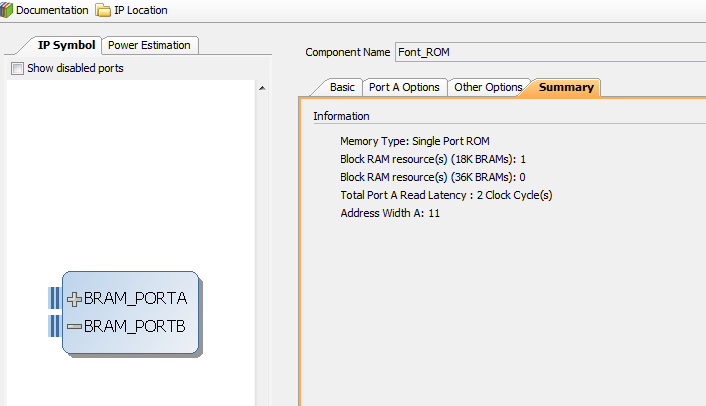Open the Basic tab
Viewport: 706px width, 406px height.
[x=342, y=87]
